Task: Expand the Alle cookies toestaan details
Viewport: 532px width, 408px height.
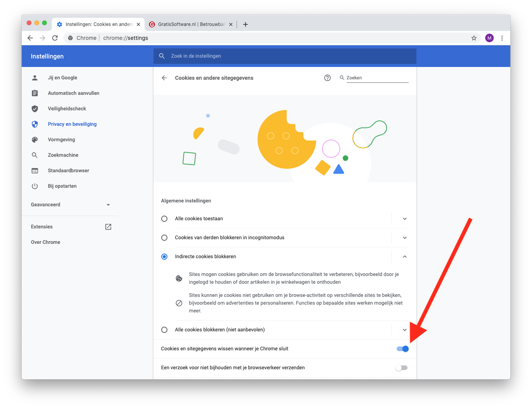Action: coord(404,219)
